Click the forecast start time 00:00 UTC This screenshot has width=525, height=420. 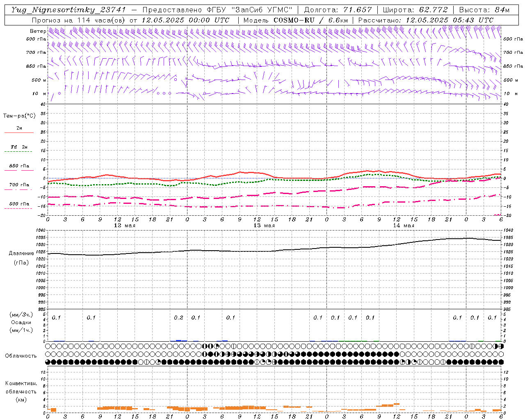210,20
